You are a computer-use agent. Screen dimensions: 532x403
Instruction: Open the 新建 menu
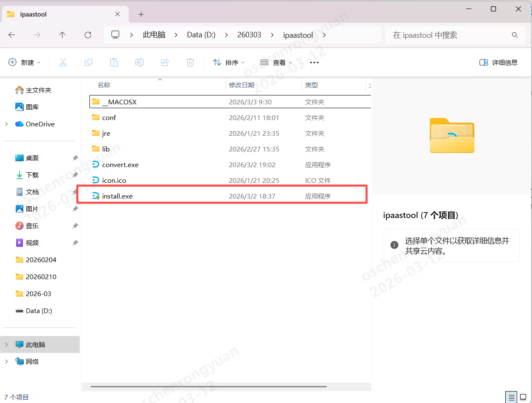[24, 62]
